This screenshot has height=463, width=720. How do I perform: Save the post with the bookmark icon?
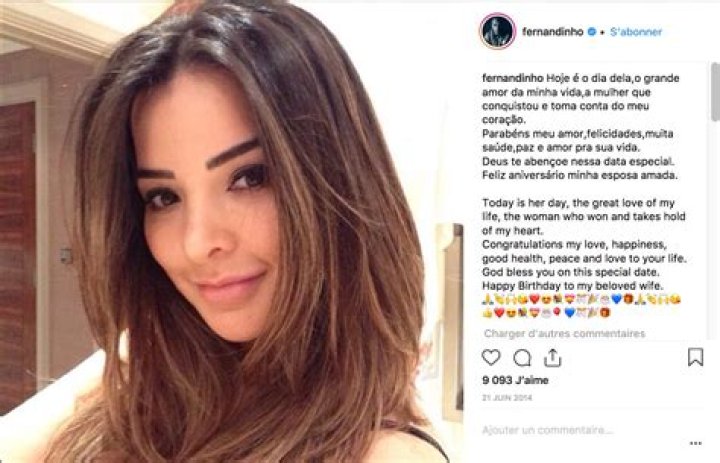(x=695, y=357)
